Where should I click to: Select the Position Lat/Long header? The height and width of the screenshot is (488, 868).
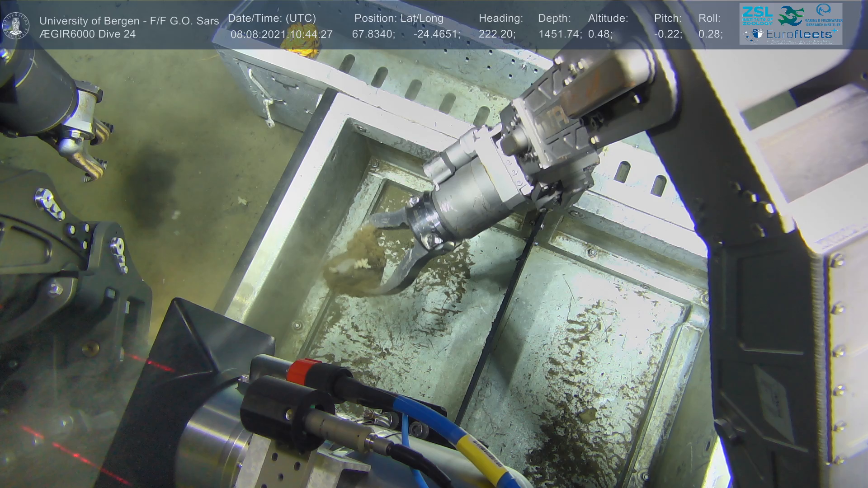[399, 19]
